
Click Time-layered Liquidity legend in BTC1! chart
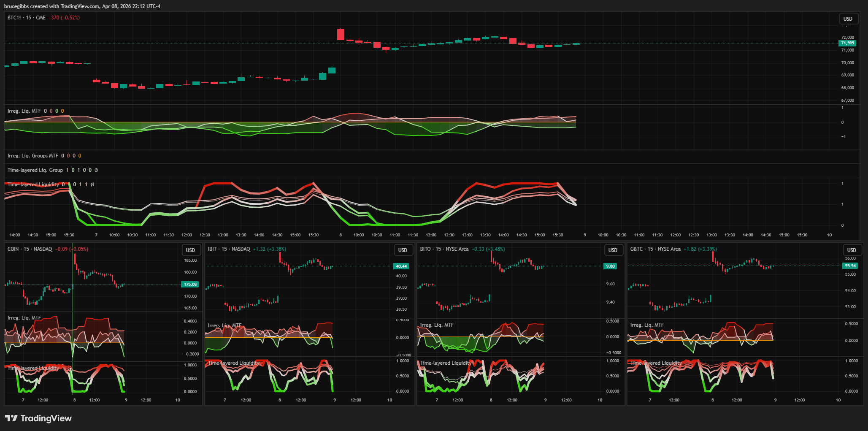pyautogui.click(x=33, y=184)
